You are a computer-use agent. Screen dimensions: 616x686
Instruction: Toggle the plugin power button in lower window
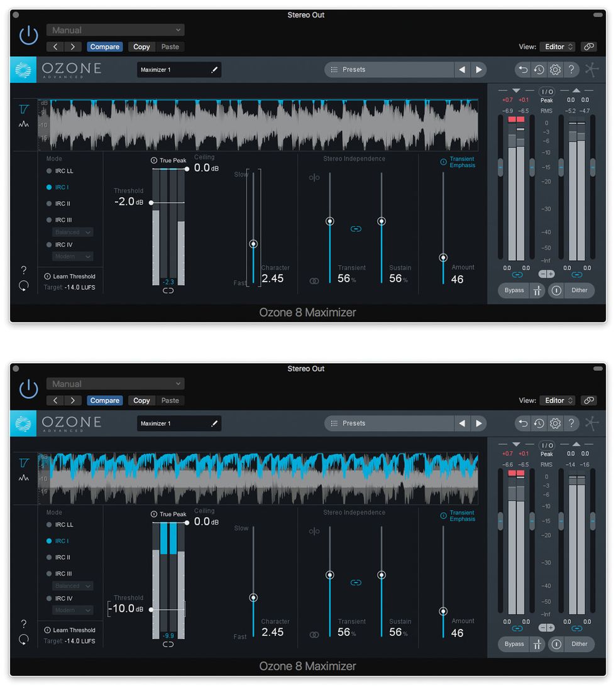click(x=28, y=388)
